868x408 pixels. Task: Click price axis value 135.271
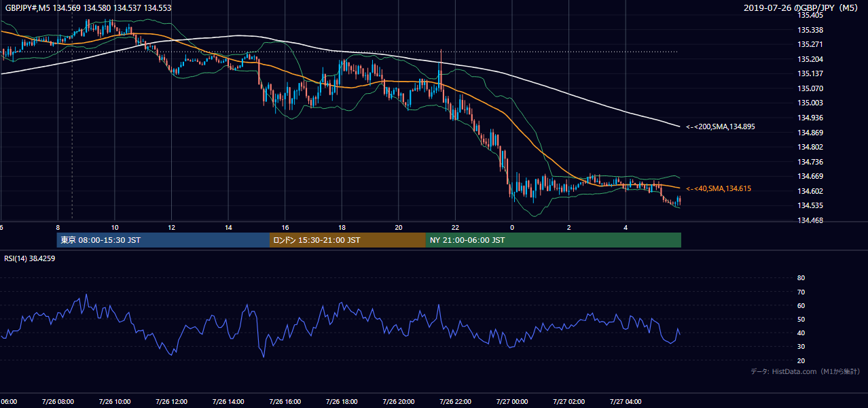810,44
